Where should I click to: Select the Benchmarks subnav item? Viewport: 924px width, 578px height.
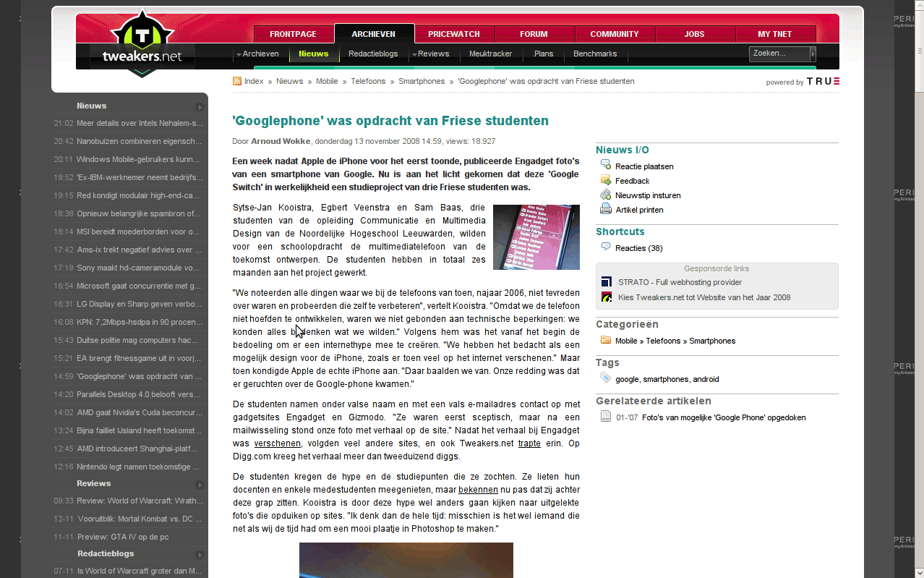pos(594,54)
